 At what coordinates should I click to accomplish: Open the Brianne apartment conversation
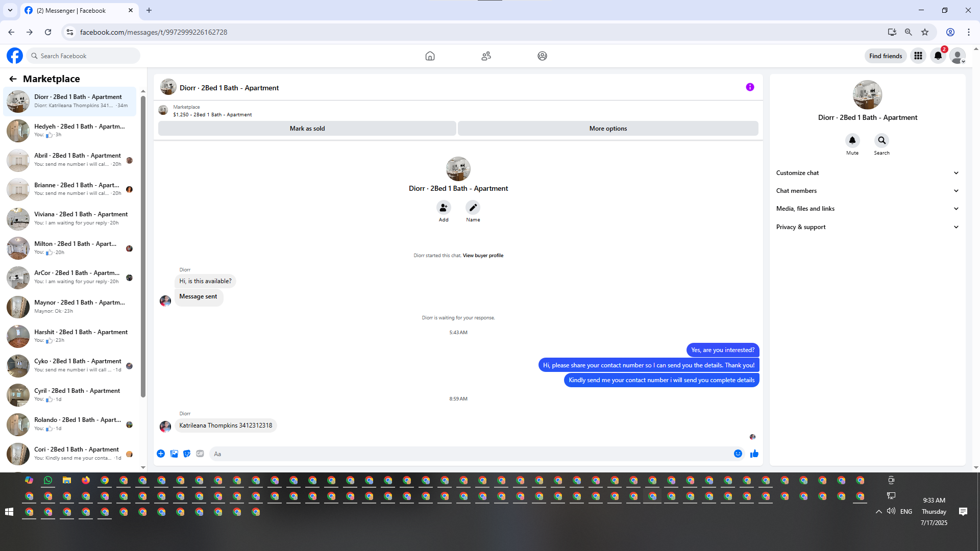click(x=70, y=189)
